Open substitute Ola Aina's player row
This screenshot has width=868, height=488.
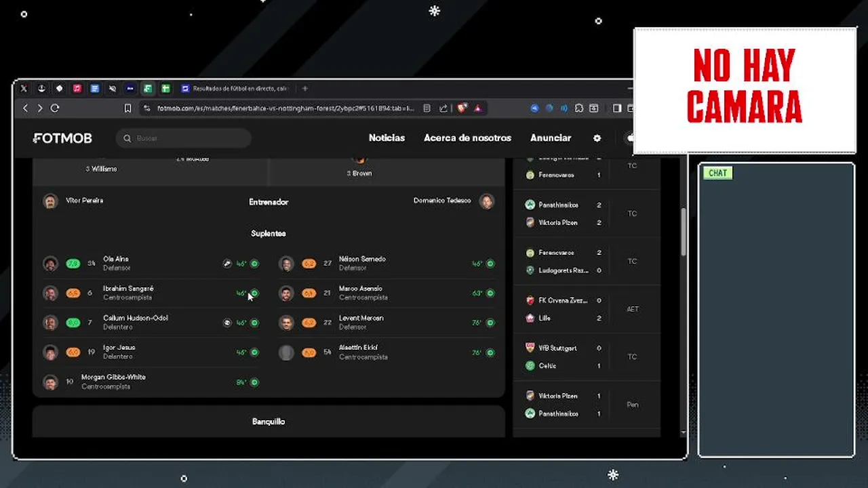(x=151, y=264)
